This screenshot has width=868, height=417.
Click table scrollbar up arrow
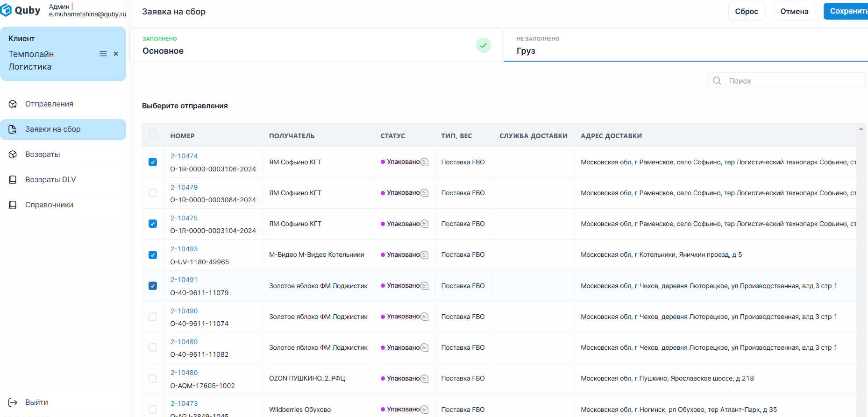point(861,129)
